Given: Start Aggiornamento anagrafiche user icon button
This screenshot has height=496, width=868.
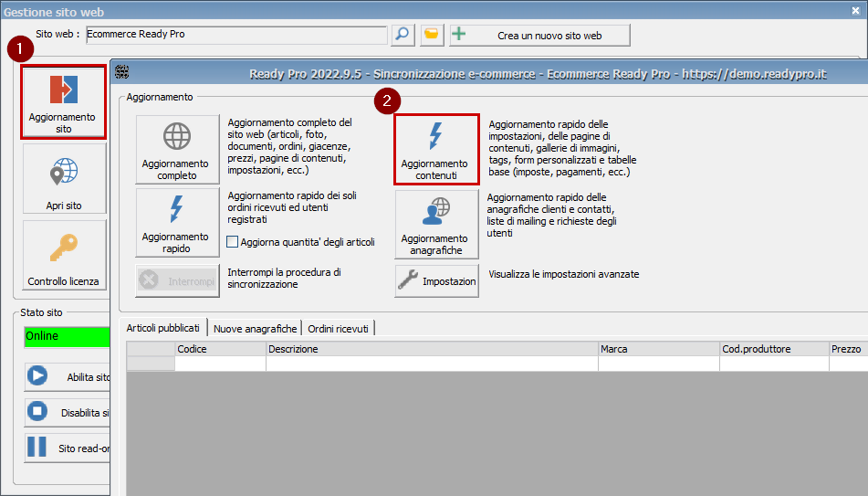Looking at the screenshot, I should tap(436, 224).
